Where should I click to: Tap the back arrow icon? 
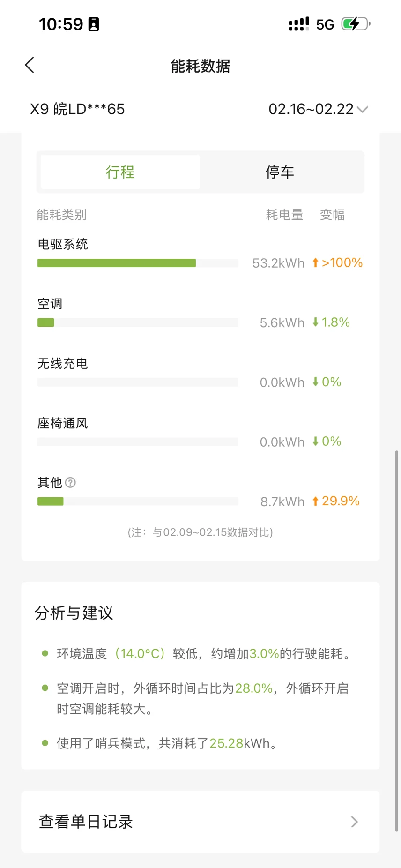pyautogui.click(x=30, y=65)
